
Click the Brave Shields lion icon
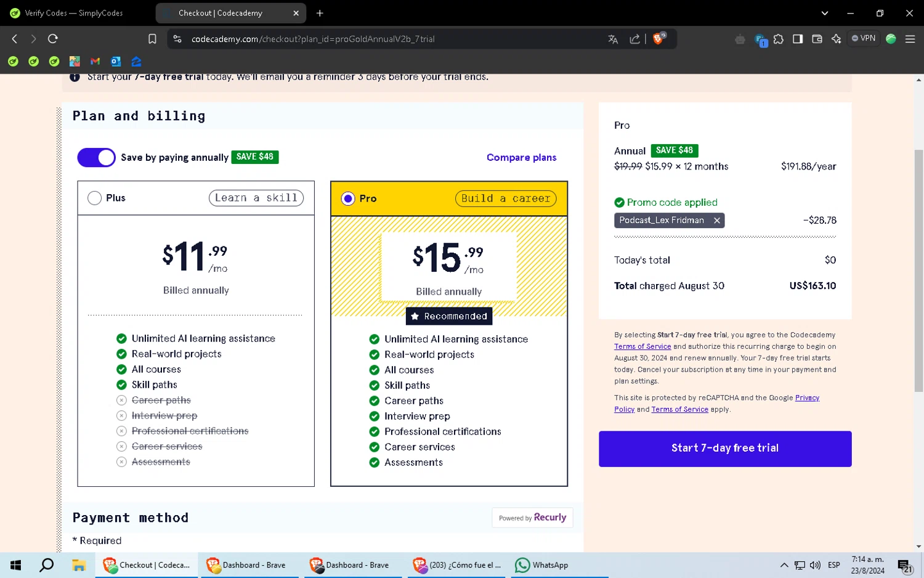[x=658, y=39]
